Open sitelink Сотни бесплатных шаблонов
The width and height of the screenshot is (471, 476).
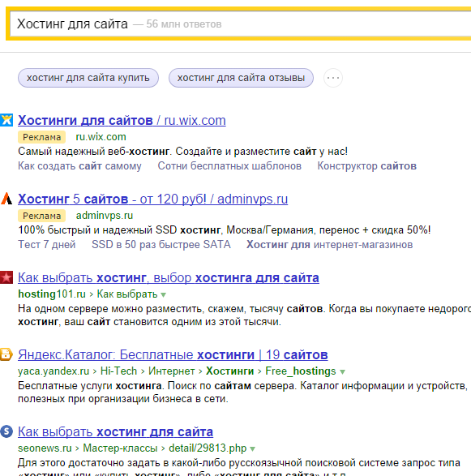point(229,166)
